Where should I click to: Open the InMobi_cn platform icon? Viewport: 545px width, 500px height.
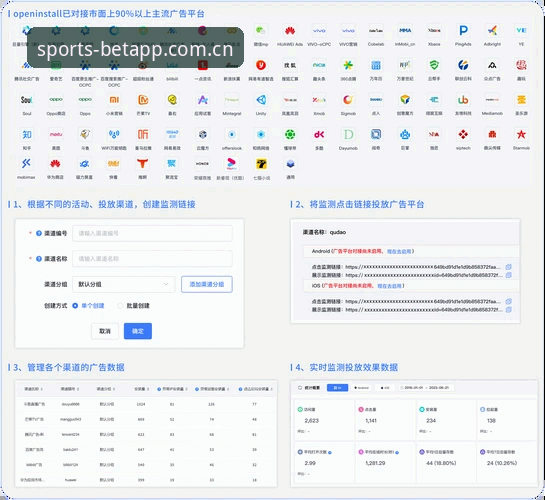pos(405,31)
